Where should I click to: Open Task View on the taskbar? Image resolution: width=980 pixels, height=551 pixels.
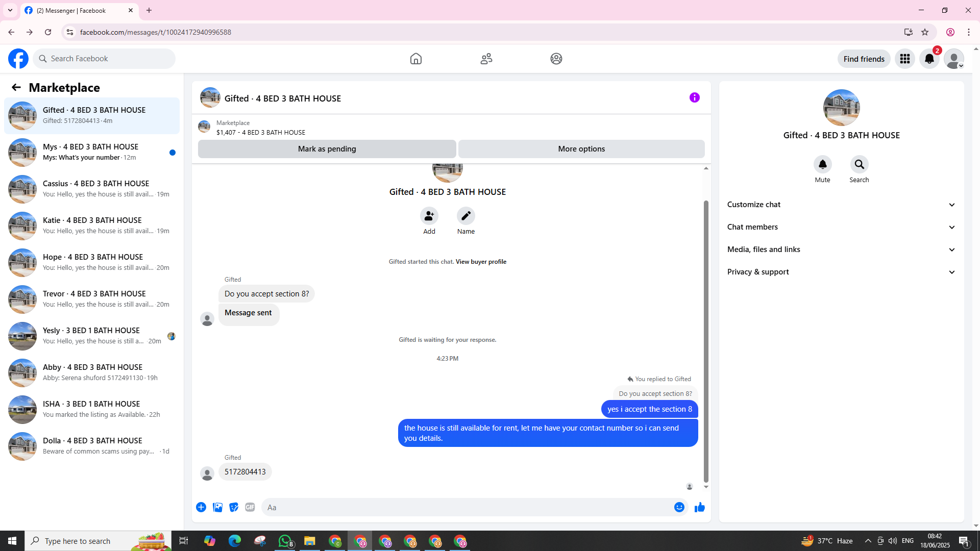click(x=184, y=541)
